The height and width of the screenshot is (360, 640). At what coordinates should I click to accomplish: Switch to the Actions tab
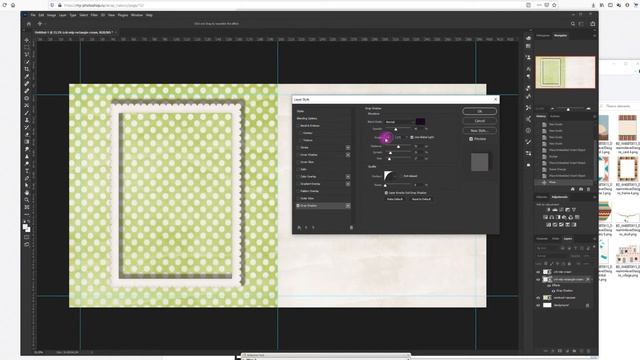555,116
